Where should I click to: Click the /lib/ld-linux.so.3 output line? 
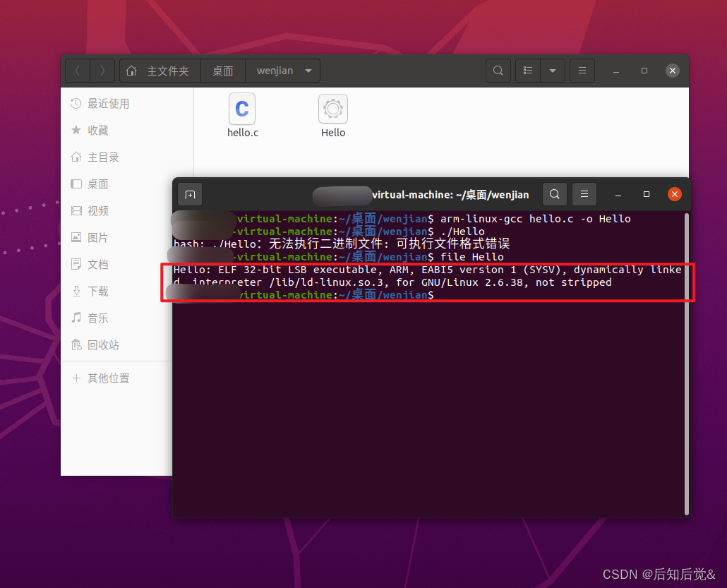coord(392,282)
